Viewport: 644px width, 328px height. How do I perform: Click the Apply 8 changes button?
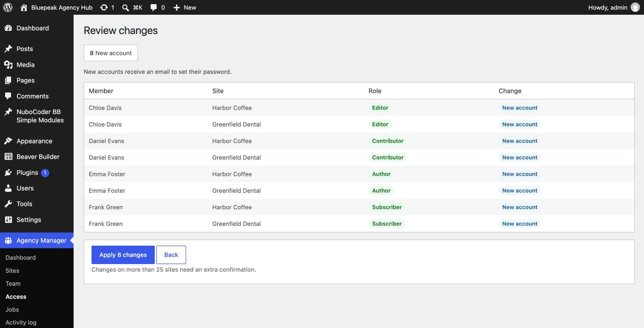click(123, 255)
